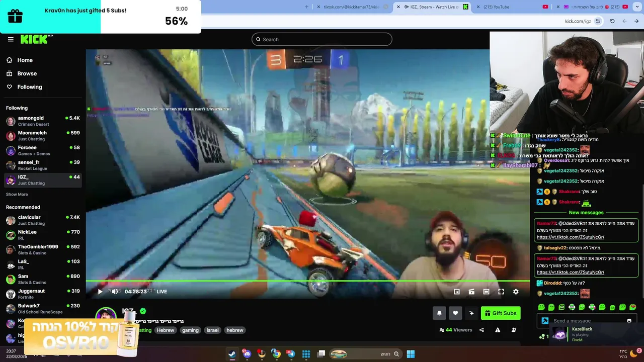
Task: Open the Windows Start button
Action: 411,354
